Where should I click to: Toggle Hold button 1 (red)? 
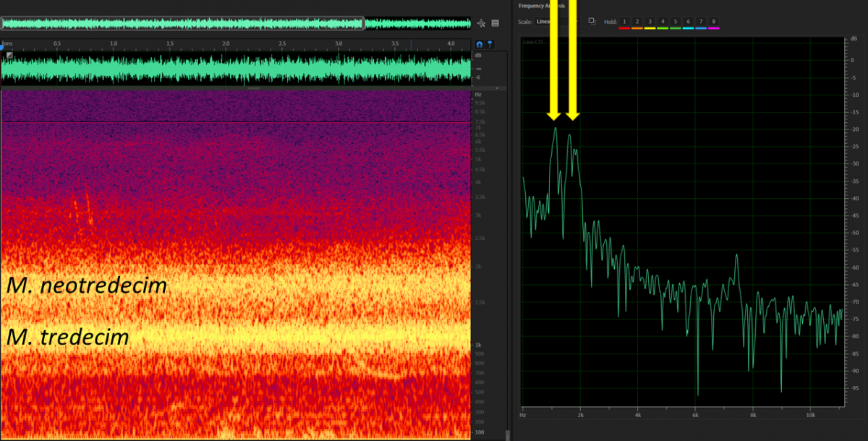click(625, 22)
